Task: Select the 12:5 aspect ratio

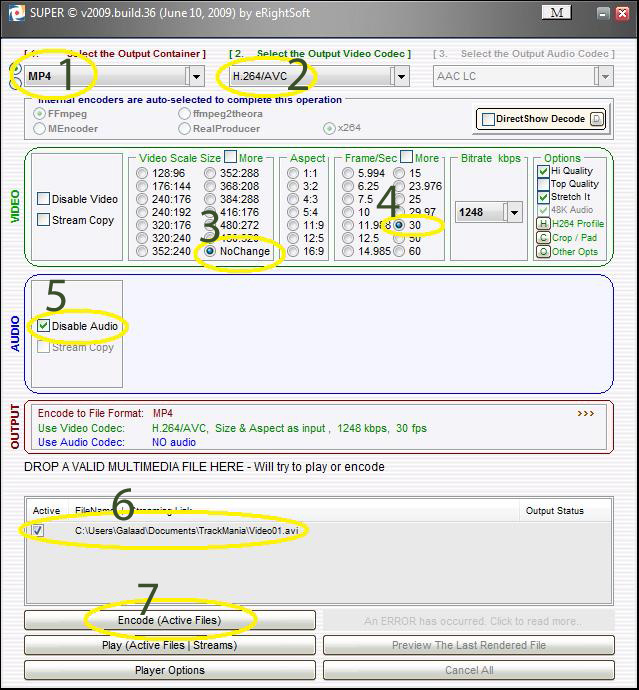Action: [x=293, y=238]
